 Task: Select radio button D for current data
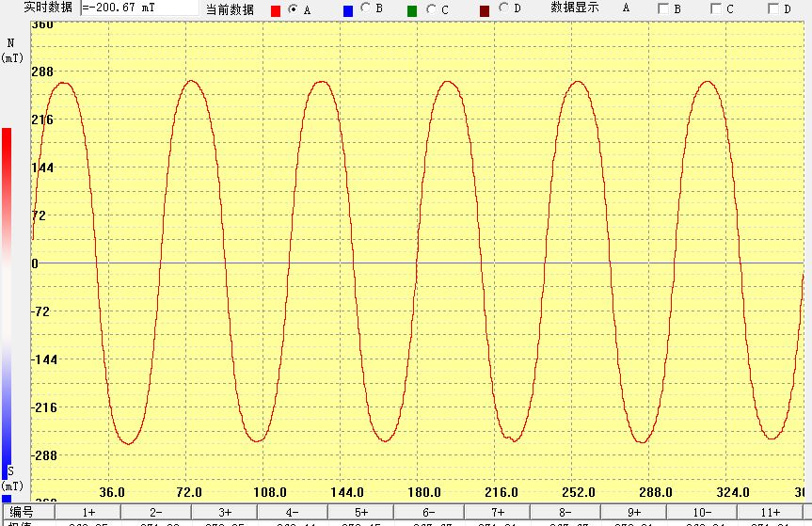click(x=503, y=8)
